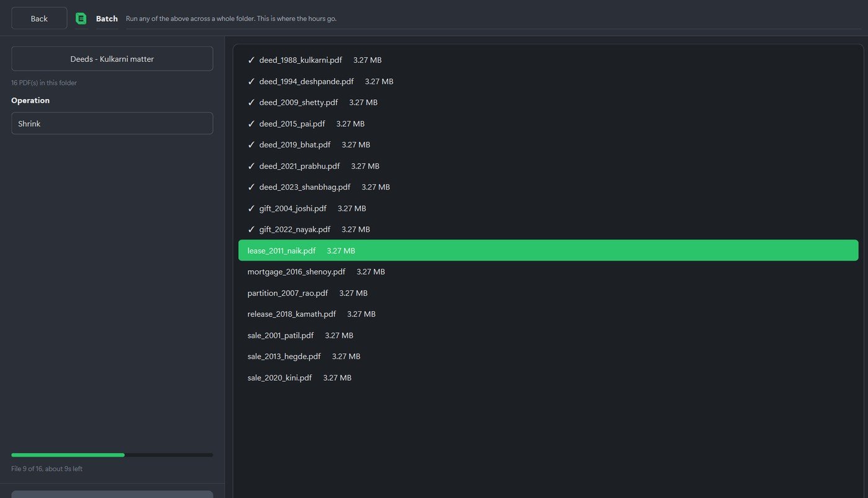Screen dimensions: 868x498
Task: Open the Deeds - Kulkarni matter folder picker
Action: tap(112, 59)
